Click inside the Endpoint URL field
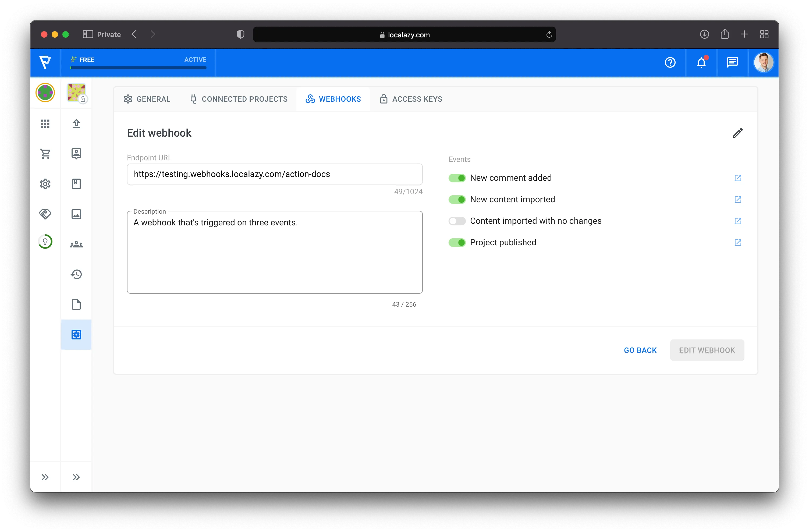The width and height of the screenshot is (809, 532). point(275,174)
